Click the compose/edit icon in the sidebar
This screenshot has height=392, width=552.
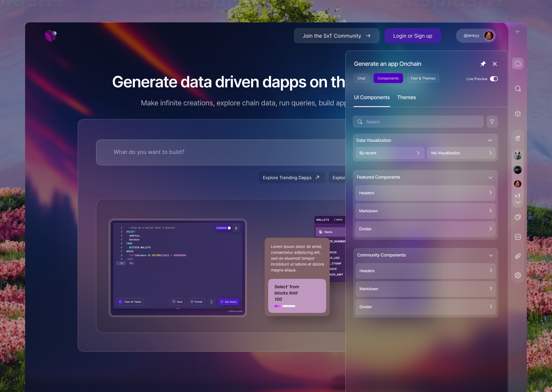coord(518,138)
